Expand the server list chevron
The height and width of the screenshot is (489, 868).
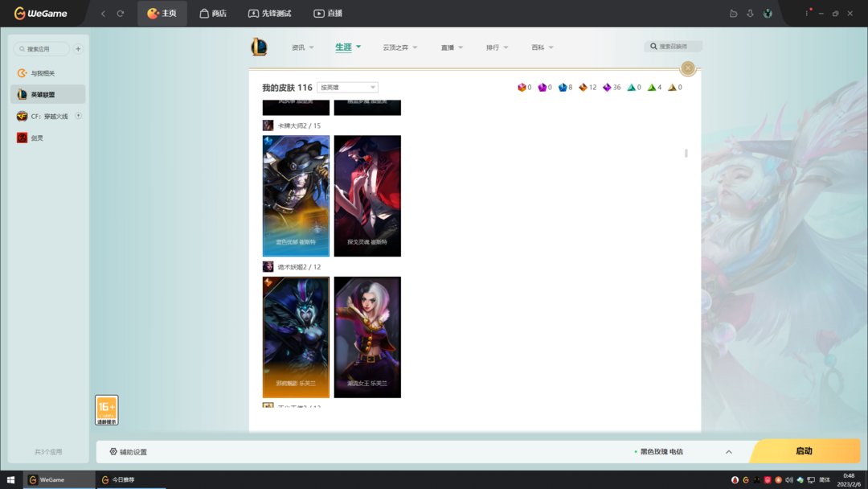click(x=728, y=452)
